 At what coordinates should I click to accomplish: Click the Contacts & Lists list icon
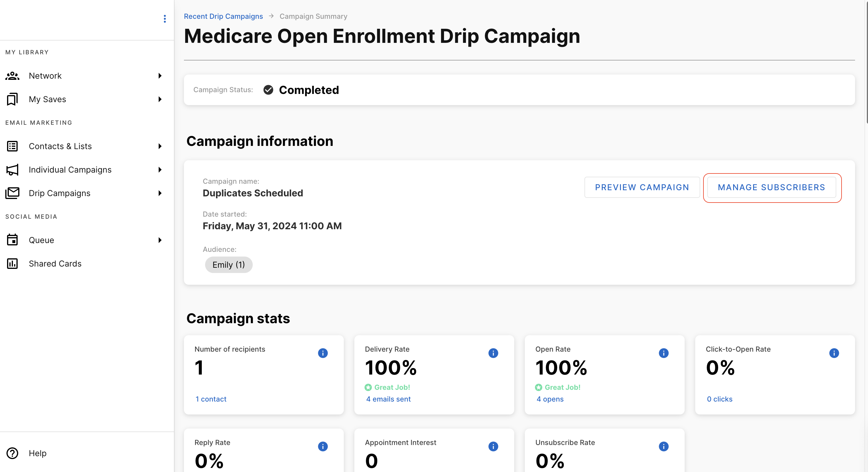(x=12, y=146)
